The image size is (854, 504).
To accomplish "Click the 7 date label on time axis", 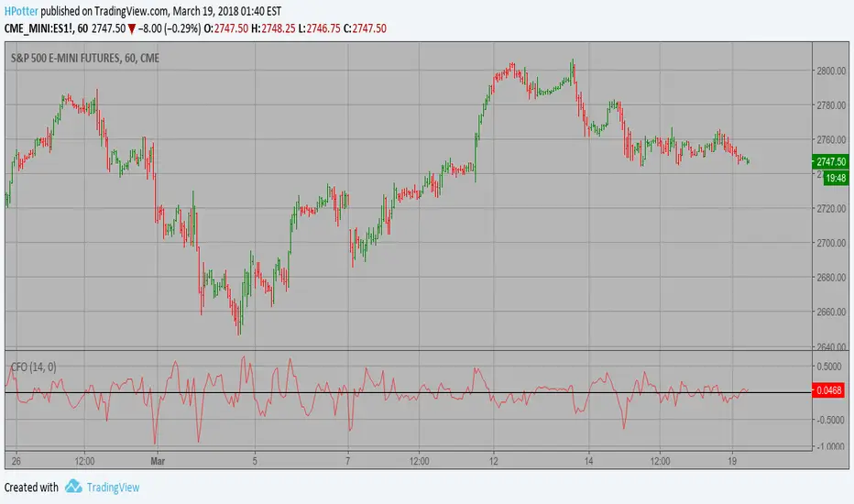I will (x=347, y=461).
